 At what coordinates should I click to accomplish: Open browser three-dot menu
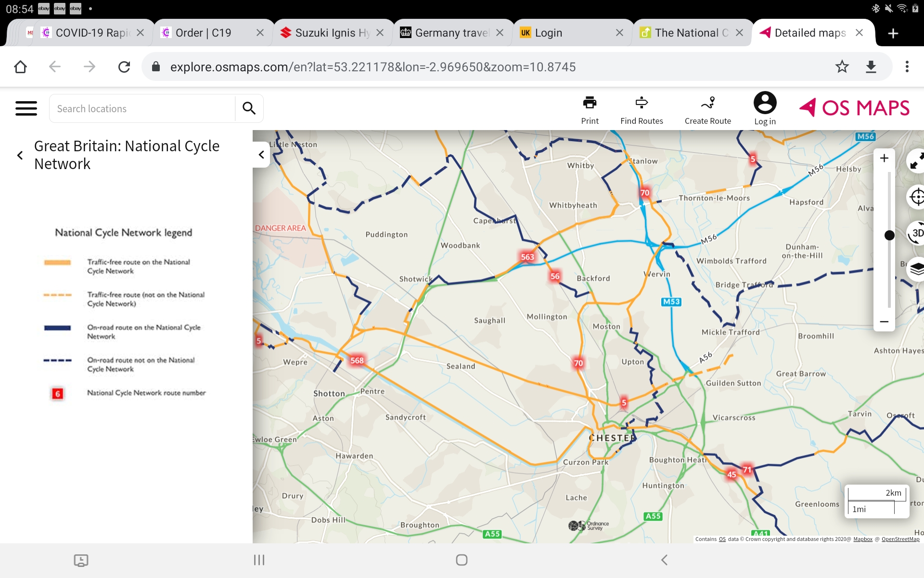907,66
